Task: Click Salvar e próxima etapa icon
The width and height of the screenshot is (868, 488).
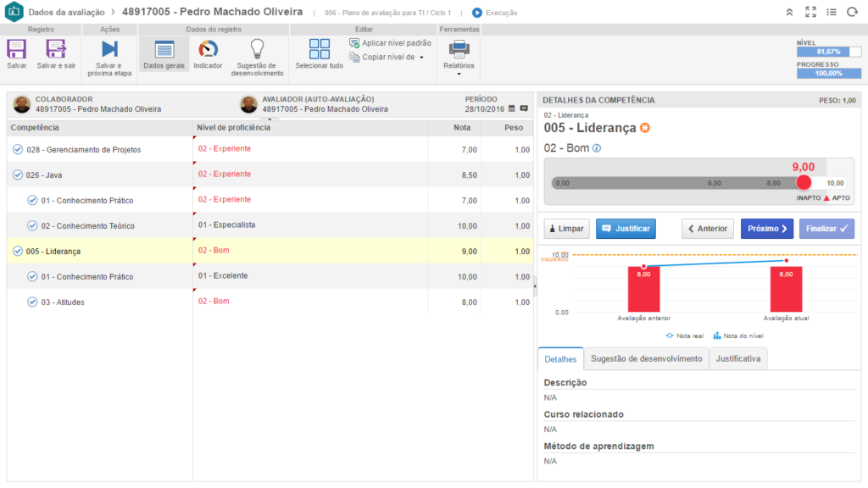Action: point(109,49)
